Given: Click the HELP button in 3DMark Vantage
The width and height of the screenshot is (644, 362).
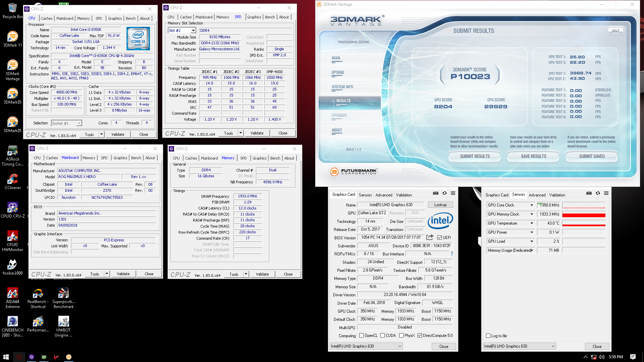Looking at the screenshot, I should point(615,31).
